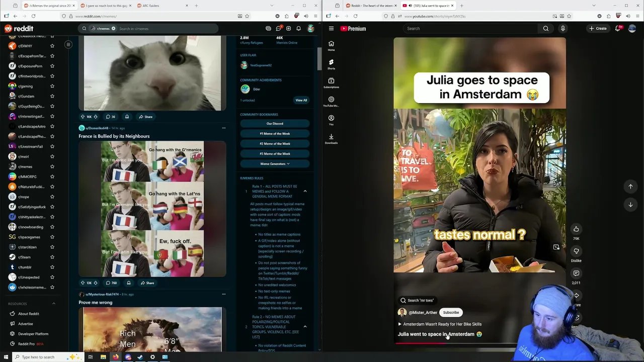Viewport: 644px width, 362px height.
Task: Click YouTube Create button
Action: (598, 29)
